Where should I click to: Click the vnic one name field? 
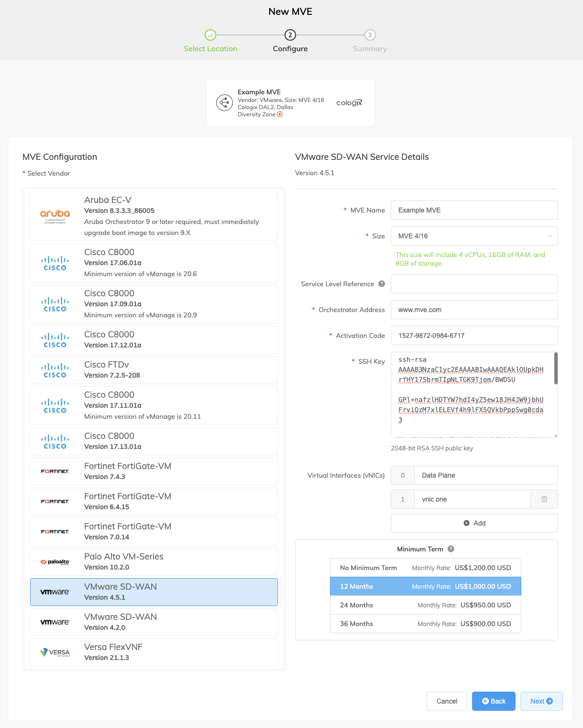coord(473,499)
